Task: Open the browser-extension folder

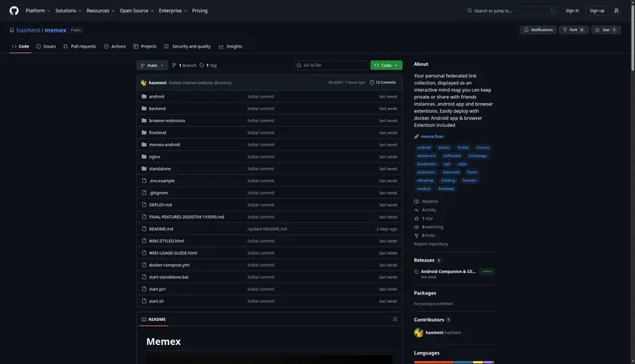Action: [x=167, y=121]
